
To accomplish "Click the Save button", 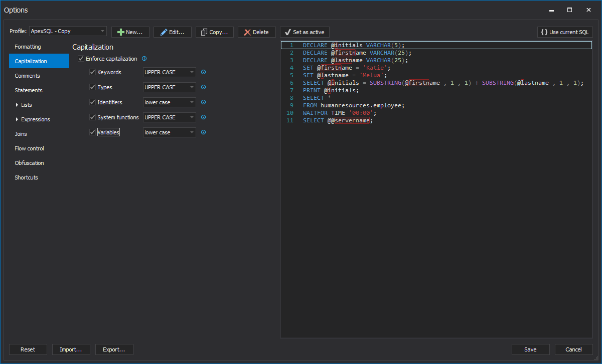I will pos(530,349).
